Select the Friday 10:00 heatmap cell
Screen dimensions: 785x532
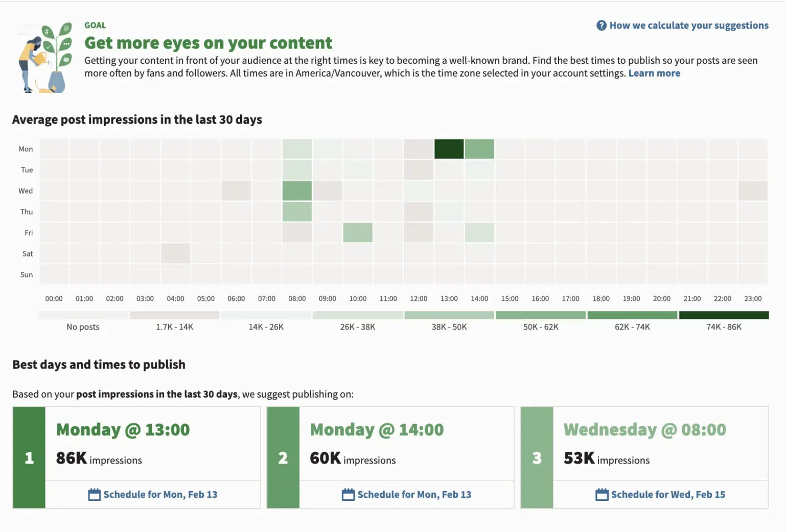[x=358, y=232]
